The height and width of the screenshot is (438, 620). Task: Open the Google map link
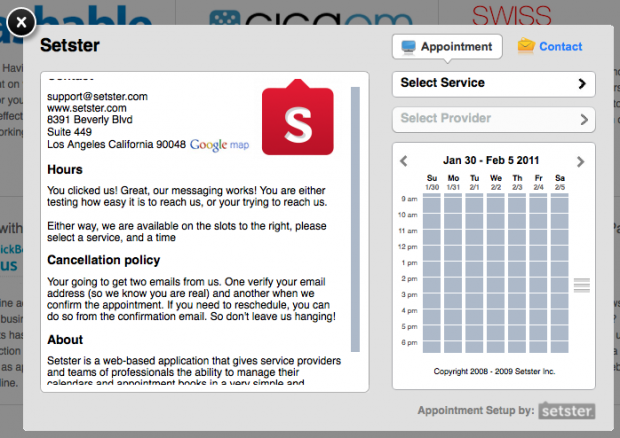(219, 145)
